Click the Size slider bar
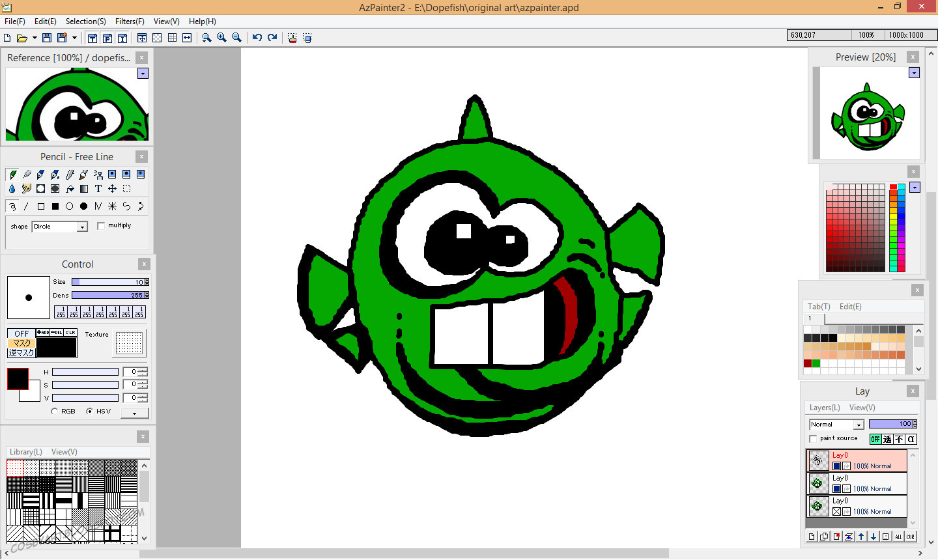The image size is (938, 560). coord(107,282)
